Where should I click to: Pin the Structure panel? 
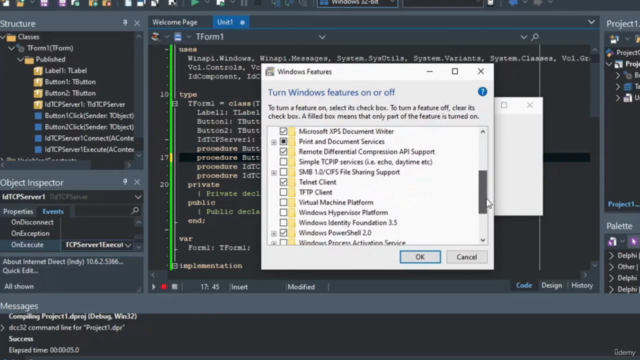tap(125, 23)
